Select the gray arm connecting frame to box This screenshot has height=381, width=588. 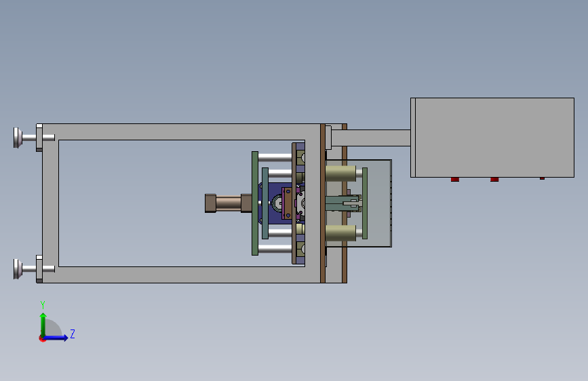(x=370, y=138)
